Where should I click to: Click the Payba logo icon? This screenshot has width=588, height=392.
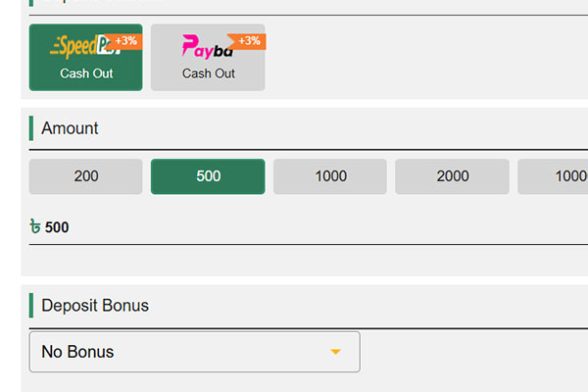pos(204,47)
